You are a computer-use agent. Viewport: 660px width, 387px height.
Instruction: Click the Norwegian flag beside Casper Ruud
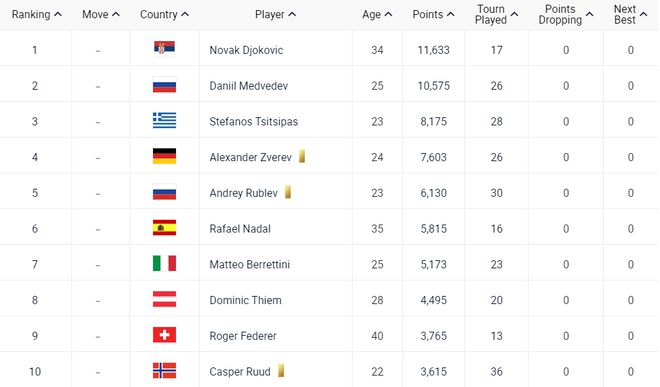pos(164,371)
